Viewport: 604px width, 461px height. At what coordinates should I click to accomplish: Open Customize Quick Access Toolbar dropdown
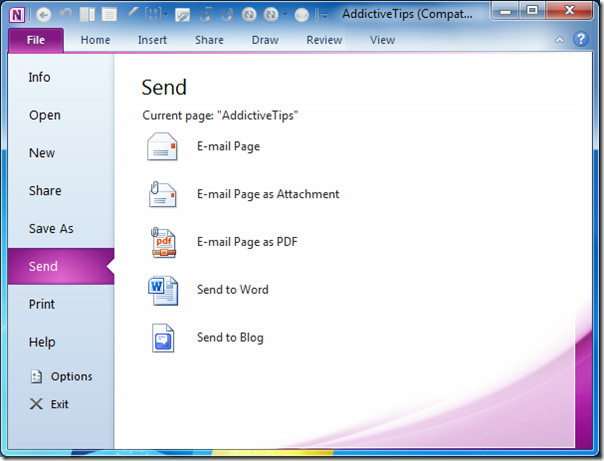pyautogui.click(x=325, y=15)
